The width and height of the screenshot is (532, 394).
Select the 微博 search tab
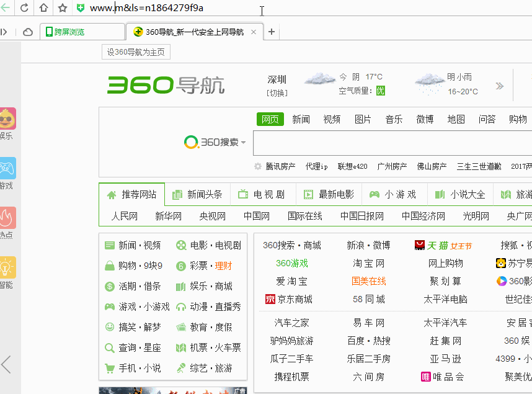coord(425,119)
